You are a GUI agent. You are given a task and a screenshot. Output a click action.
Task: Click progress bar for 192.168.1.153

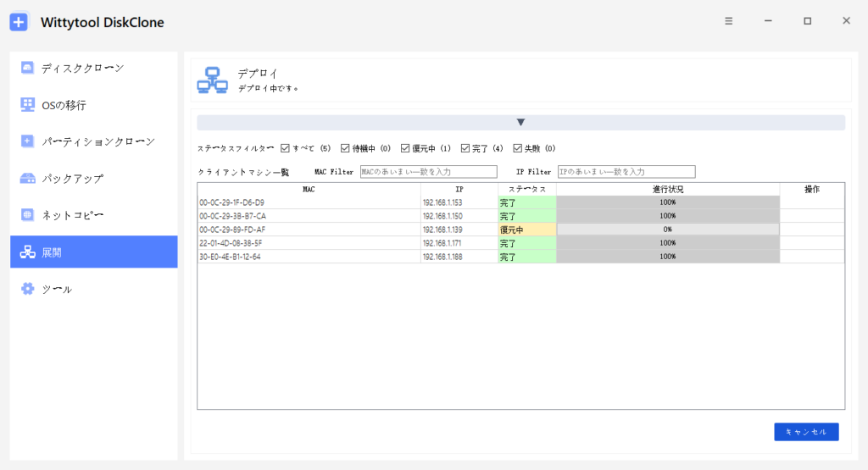pyautogui.click(x=668, y=202)
